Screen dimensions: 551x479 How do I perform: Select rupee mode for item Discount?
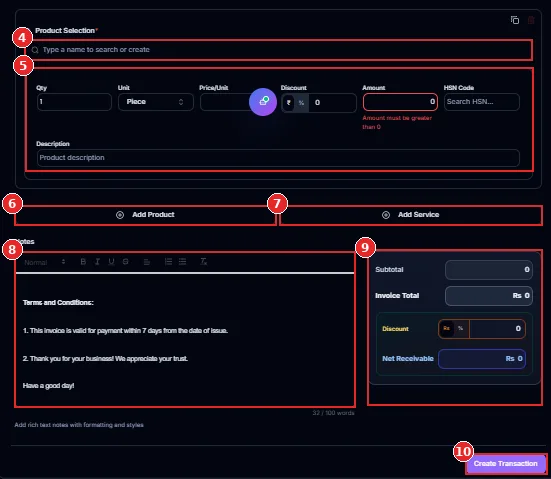click(289, 103)
